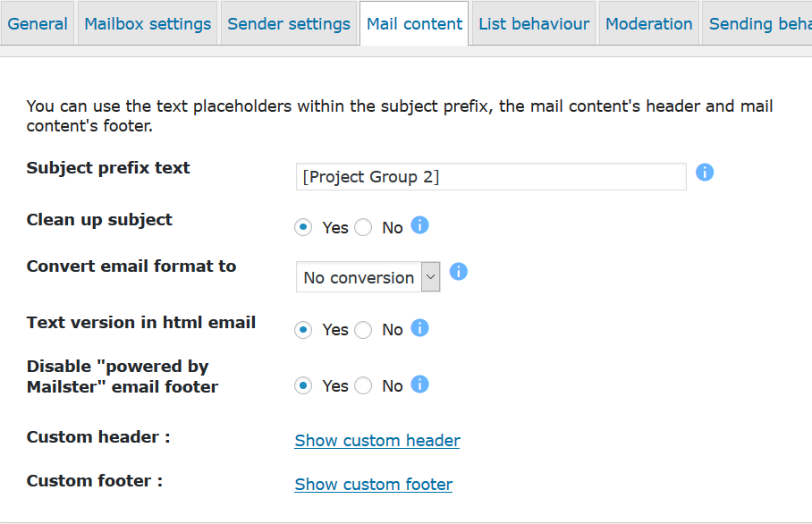Switch to the Moderation tab
Image resolution: width=812 pixels, height=524 pixels.
648,24
